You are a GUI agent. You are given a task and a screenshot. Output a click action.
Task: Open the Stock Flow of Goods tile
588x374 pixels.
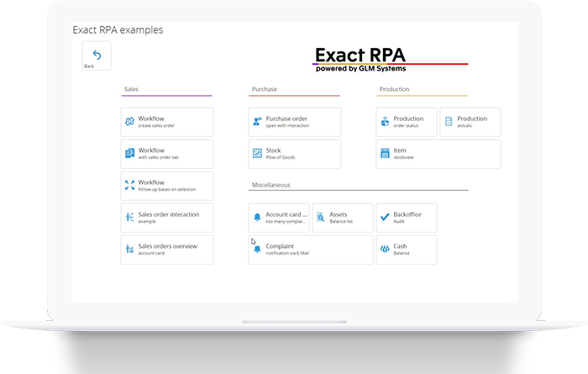294,154
